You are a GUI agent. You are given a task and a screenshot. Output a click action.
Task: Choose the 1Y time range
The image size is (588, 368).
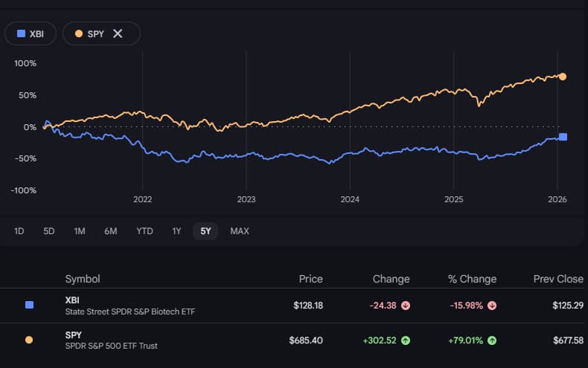click(x=176, y=231)
